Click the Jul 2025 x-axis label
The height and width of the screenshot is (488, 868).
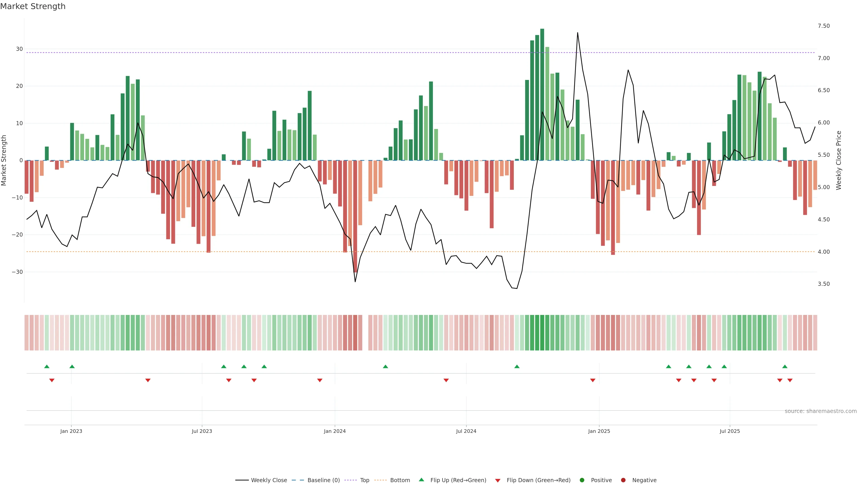(730, 431)
